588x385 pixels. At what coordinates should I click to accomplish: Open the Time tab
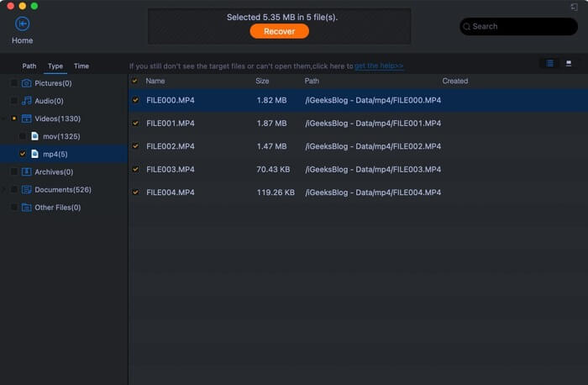coord(81,66)
